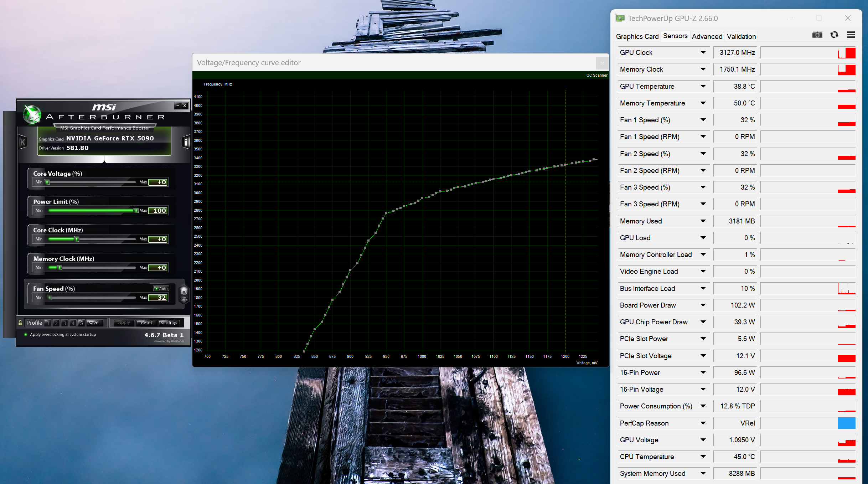
Task: Click the Afterburner jet logo icon
Action: (32, 114)
